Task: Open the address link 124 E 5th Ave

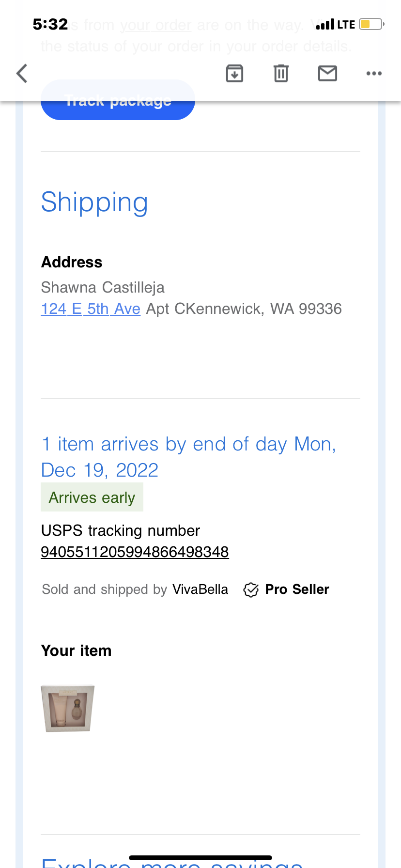Action: pyautogui.click(x=90, y=309)
